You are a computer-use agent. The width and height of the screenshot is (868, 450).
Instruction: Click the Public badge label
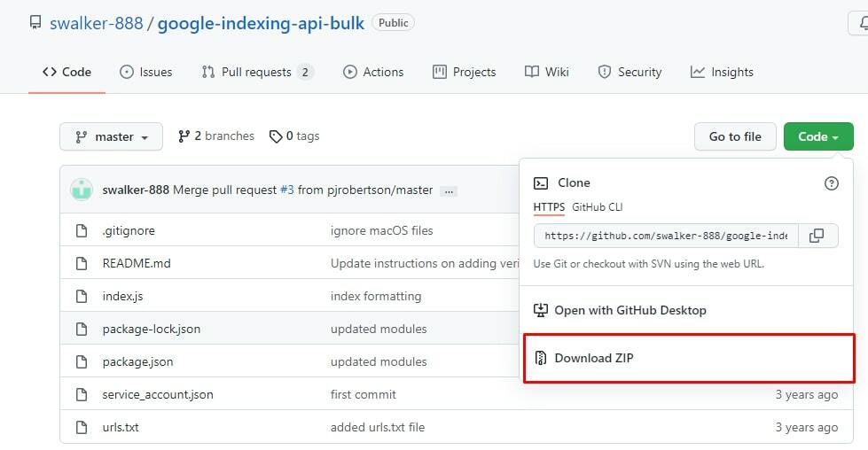(393, 23)
